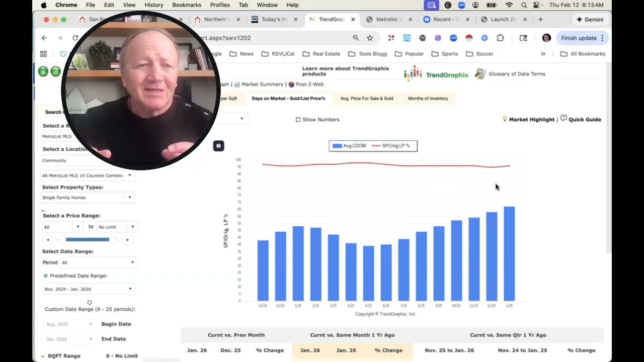The height and width of the screenshot is (362, 644).
Task: Switch to the Metrolist browser tab
Action: (x=389, y=20)
